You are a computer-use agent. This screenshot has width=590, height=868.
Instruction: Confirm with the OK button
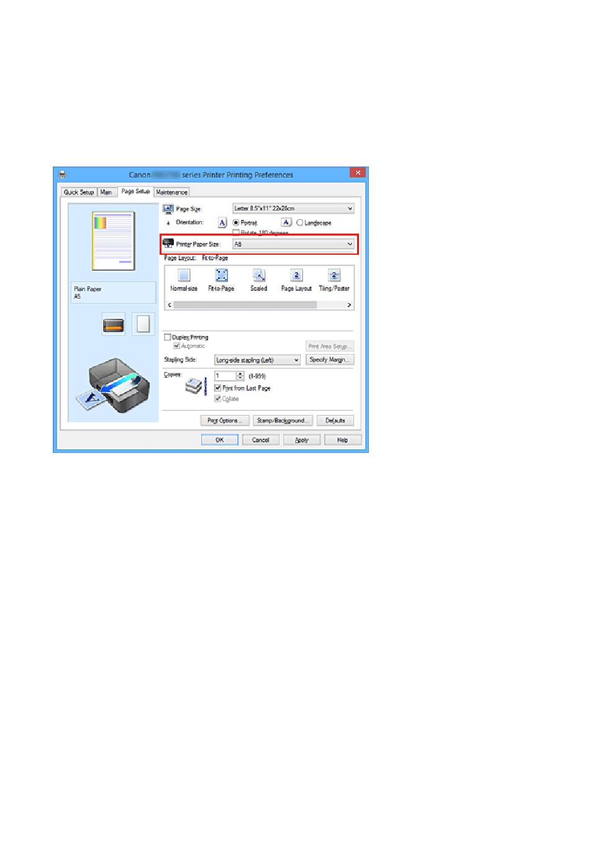220,440
